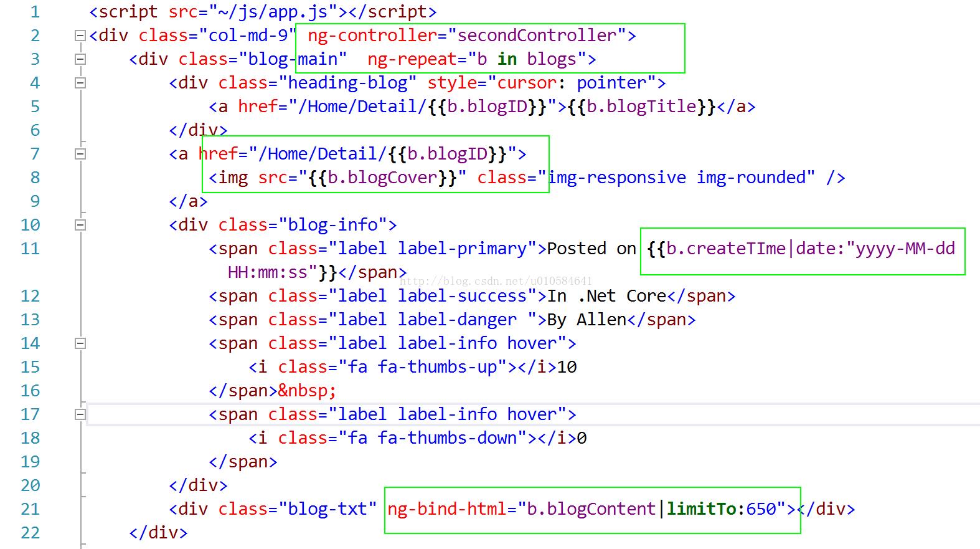
Task: Click the closing </div> on line 22
Action: coord(158,533)
